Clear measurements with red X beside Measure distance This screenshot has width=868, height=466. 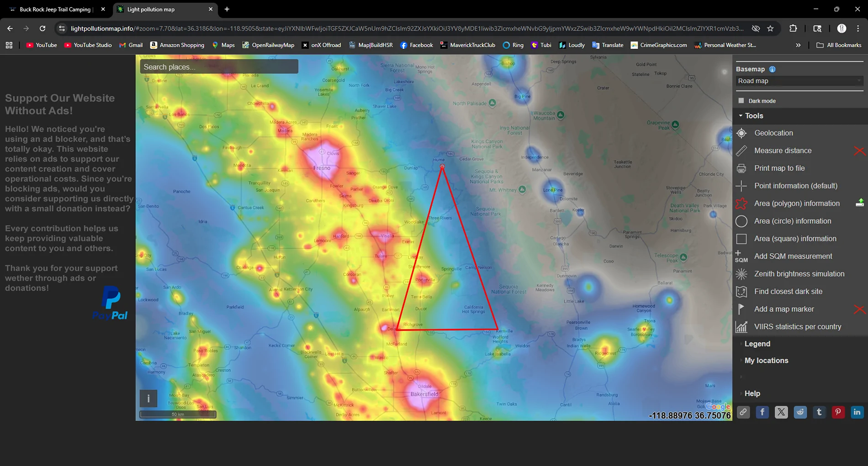click(859, 151)
